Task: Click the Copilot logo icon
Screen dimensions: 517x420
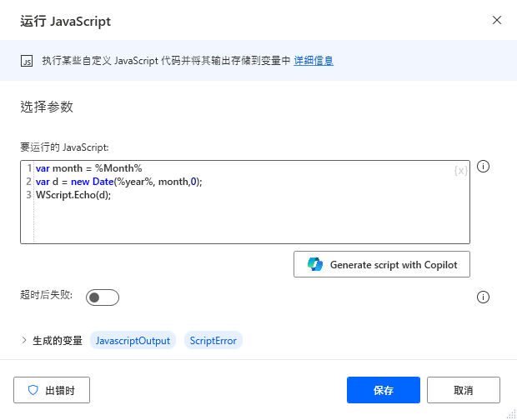Action: pos(315,264)
